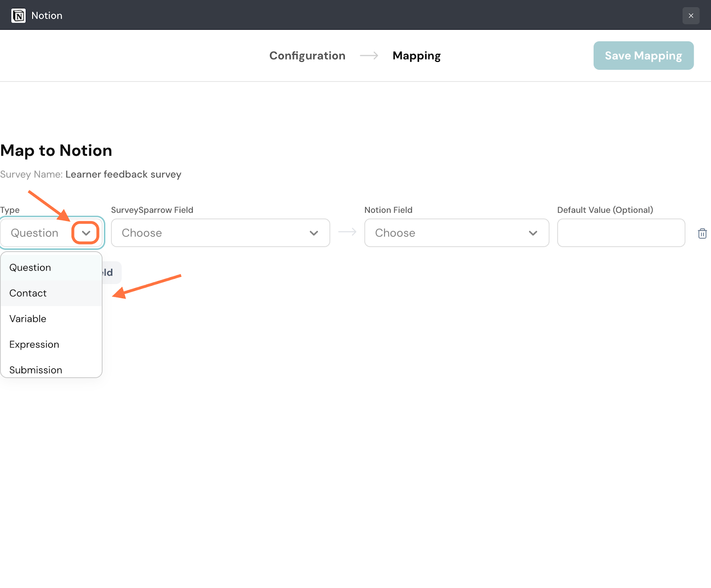
Task: Select Submission from the Type options
Action: tap(36, 370)
